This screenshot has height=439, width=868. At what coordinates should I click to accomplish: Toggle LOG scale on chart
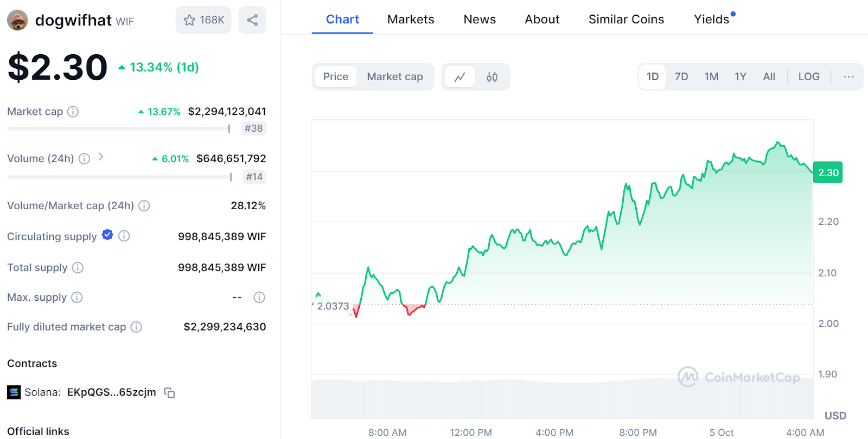[809, 77]
